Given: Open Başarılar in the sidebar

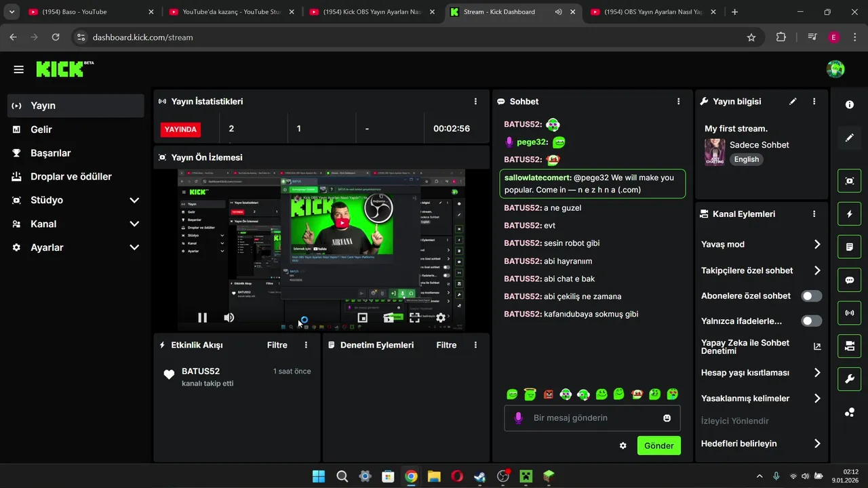Looking at the screenshot, I should click(76, 153).
